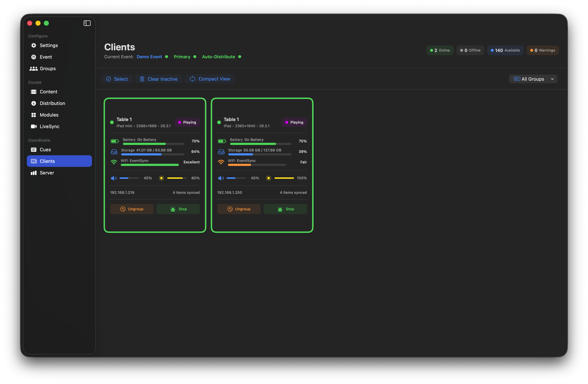Click the storage drive icon on iPad mini card
This screenshot has height=384, width=588.
click(114, 152)
